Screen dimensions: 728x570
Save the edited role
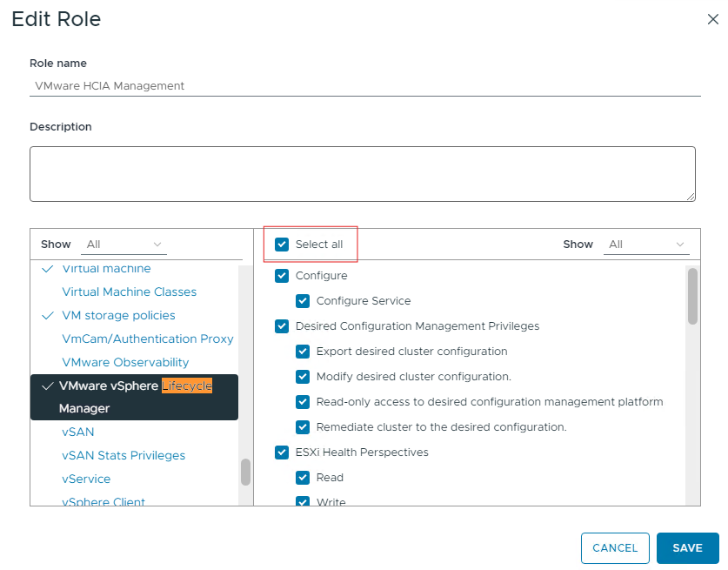(x=687, y=547)
